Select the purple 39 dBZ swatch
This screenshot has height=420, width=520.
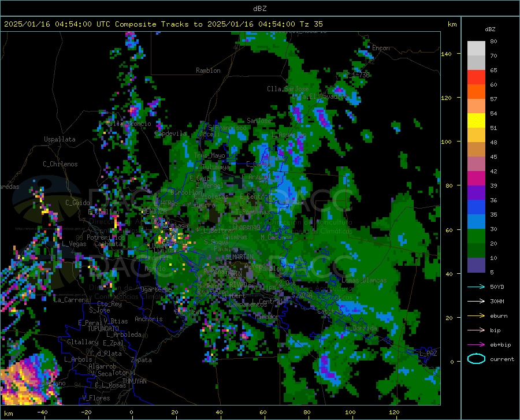click(476, 193)
